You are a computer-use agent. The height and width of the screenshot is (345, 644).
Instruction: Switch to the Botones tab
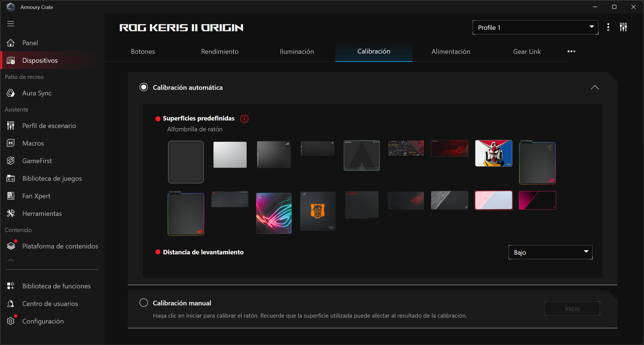[x=143, y=52]
